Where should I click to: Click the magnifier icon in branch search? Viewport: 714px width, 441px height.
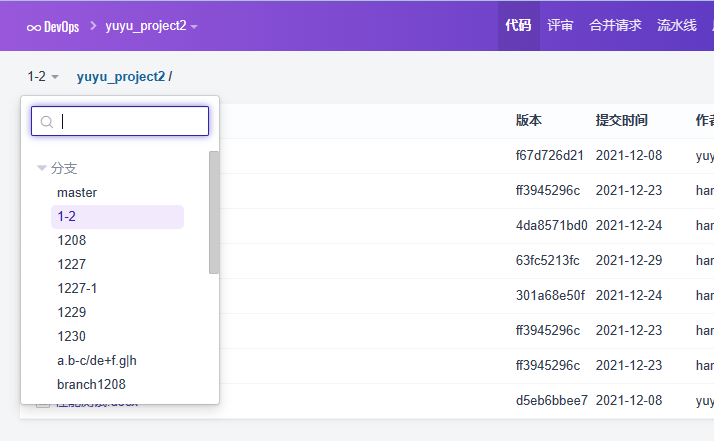coord(46,121)
